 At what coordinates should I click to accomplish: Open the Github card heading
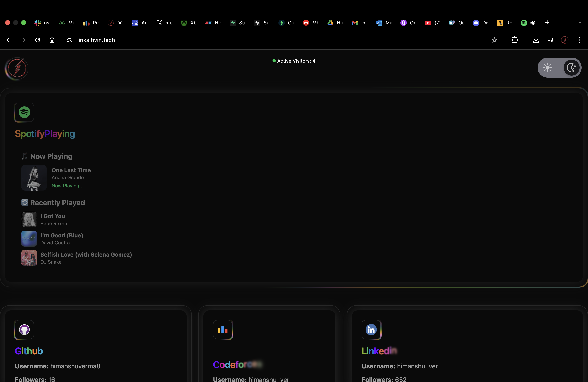pyautogui.click(x=29, y=351)
